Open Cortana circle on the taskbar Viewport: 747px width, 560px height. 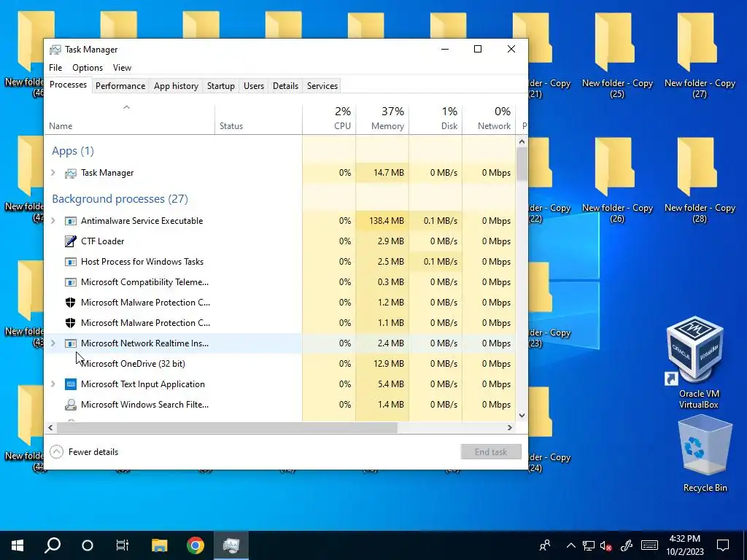click(88, 545)
